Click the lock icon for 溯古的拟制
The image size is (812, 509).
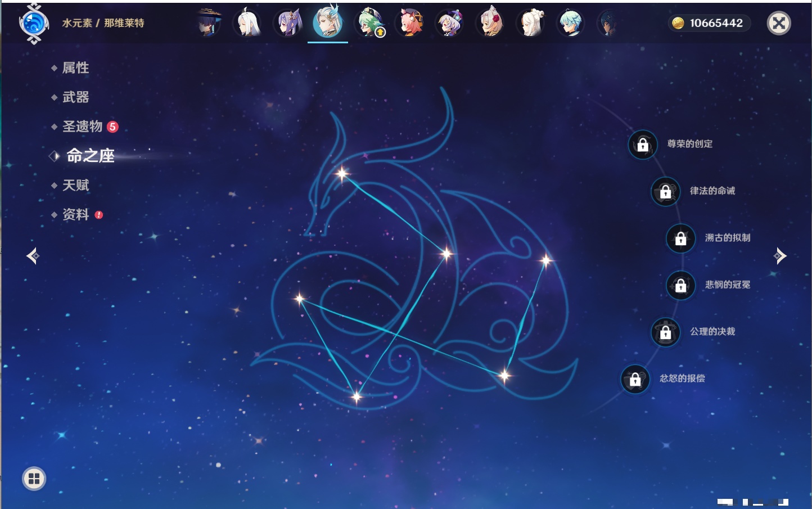680,238
